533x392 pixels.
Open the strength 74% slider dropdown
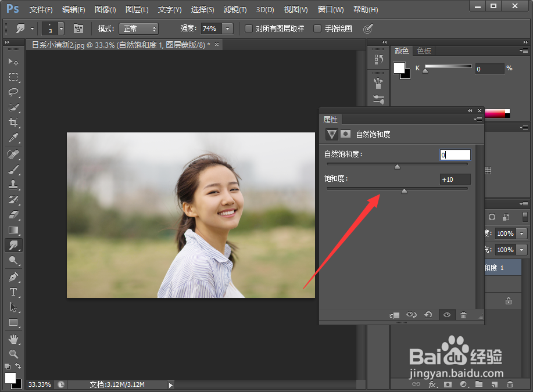pos(227,28)
